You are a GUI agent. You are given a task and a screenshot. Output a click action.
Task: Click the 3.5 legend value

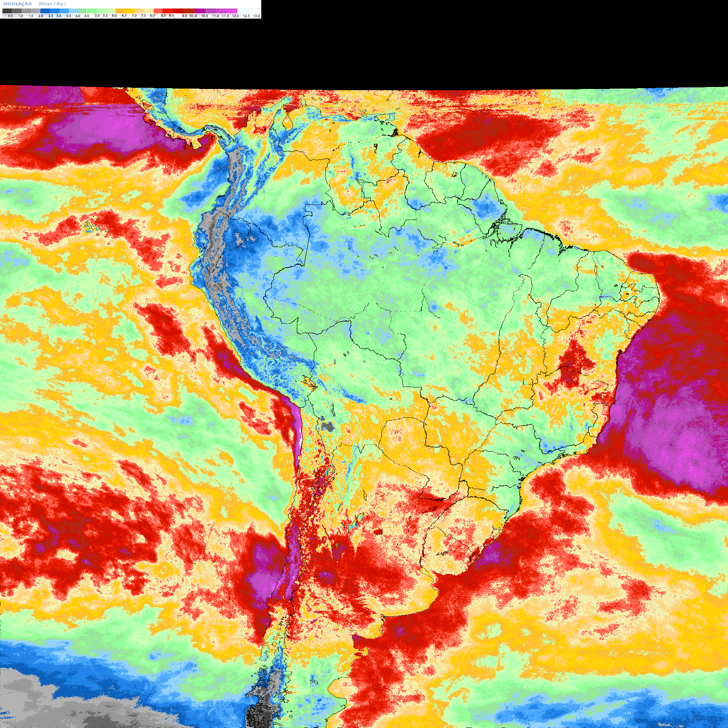point(69,16)
